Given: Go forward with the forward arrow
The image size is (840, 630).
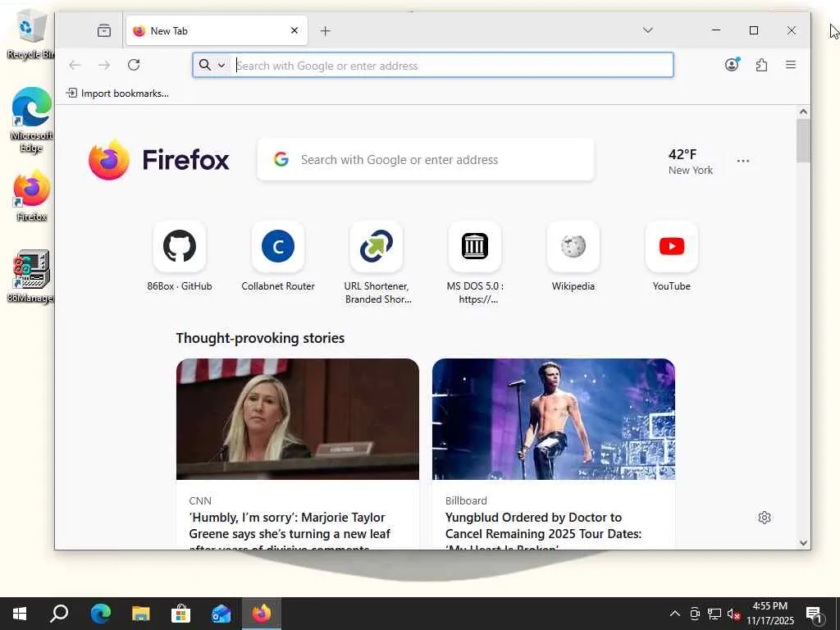Looking at the screenshot, I should pos(104,65).
